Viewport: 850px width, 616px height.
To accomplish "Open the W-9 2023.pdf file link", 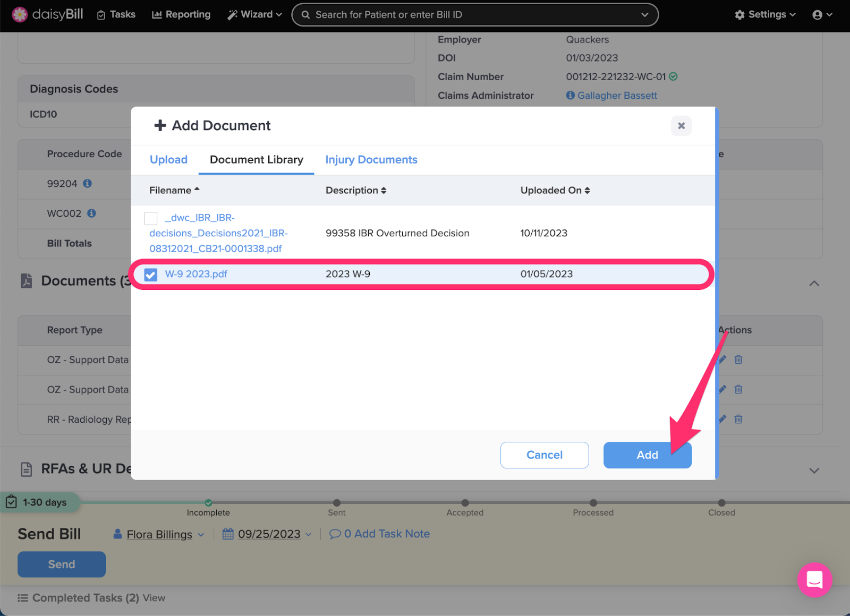I will click(x=196, y=274).
